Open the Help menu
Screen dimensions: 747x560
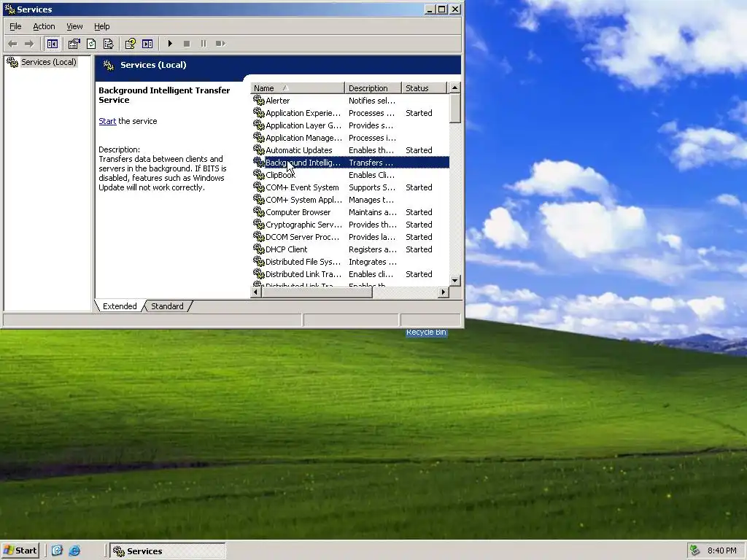pos(101,27)
